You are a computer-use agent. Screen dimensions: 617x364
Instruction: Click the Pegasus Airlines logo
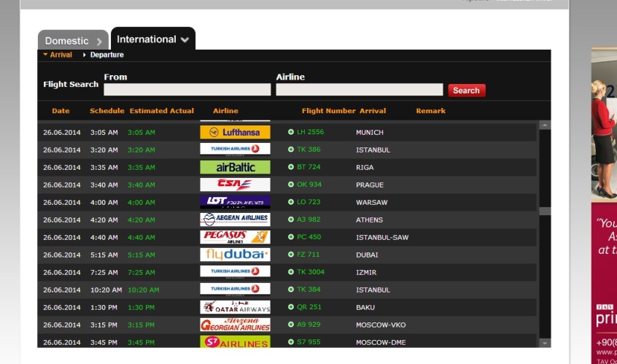point(235,237)
